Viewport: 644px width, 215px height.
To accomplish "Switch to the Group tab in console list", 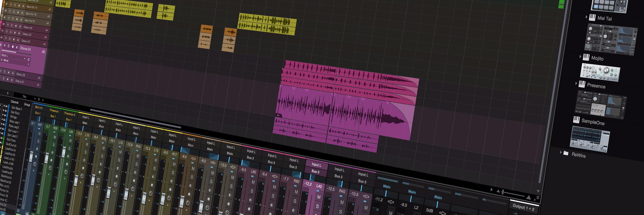I will pyautogui.click(x=27, y=105).
